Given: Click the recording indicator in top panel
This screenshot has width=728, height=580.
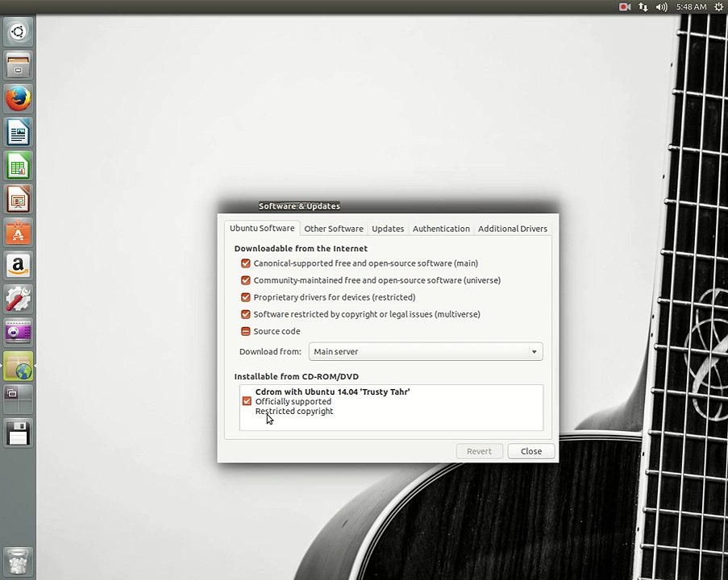Looking at the screenshot, I should [625, 6].
